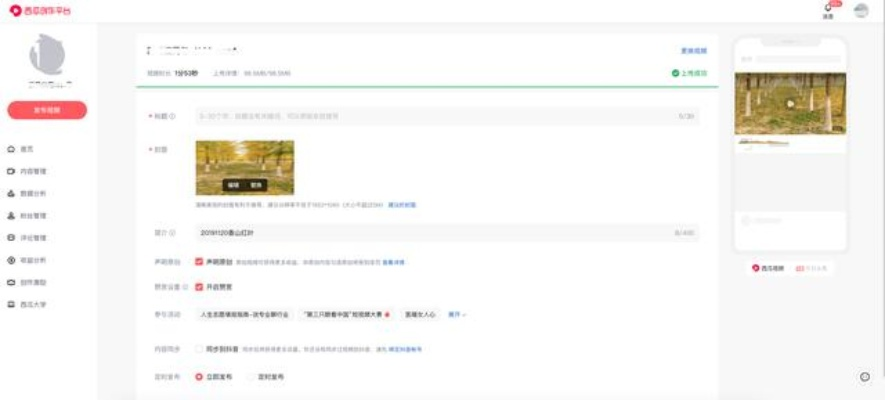
Task: Play the video in phone preview
Action: (x=790, y=103)
